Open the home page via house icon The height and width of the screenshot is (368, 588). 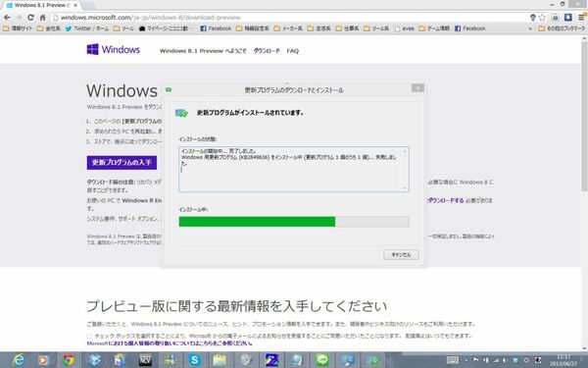tap(42, 18)
